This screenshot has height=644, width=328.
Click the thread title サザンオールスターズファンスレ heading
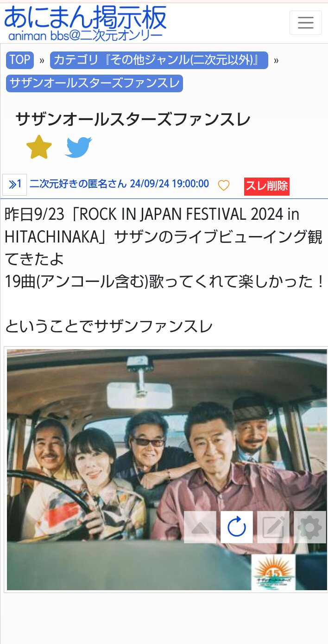[133, 120]
